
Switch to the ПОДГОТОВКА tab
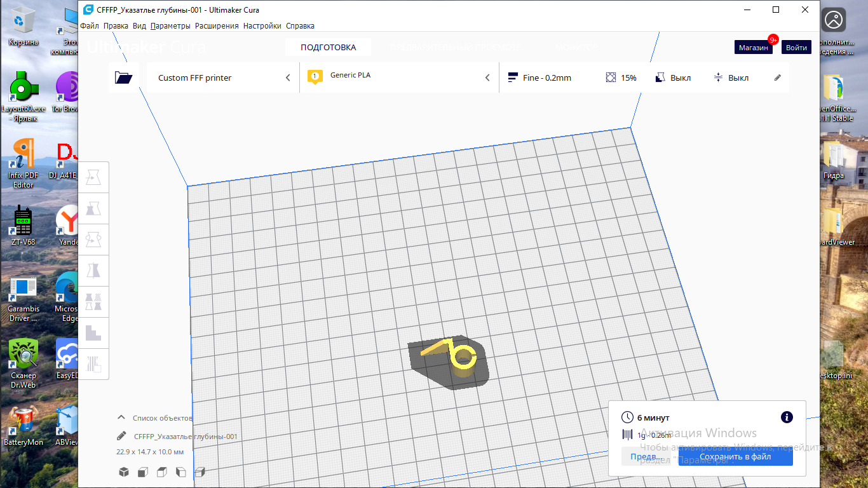click(x=328, y=47)
